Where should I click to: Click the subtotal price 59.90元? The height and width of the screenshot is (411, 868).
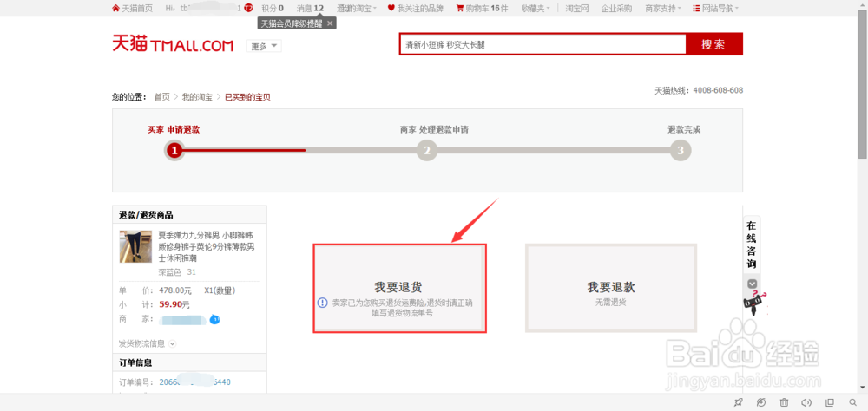click(x=174, y=304)
